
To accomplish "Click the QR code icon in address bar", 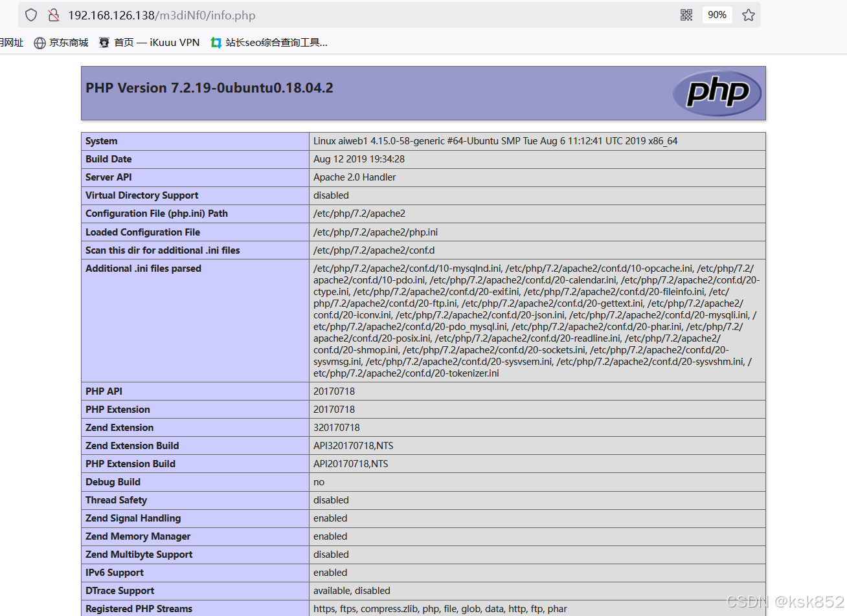I will pos(686,15).
